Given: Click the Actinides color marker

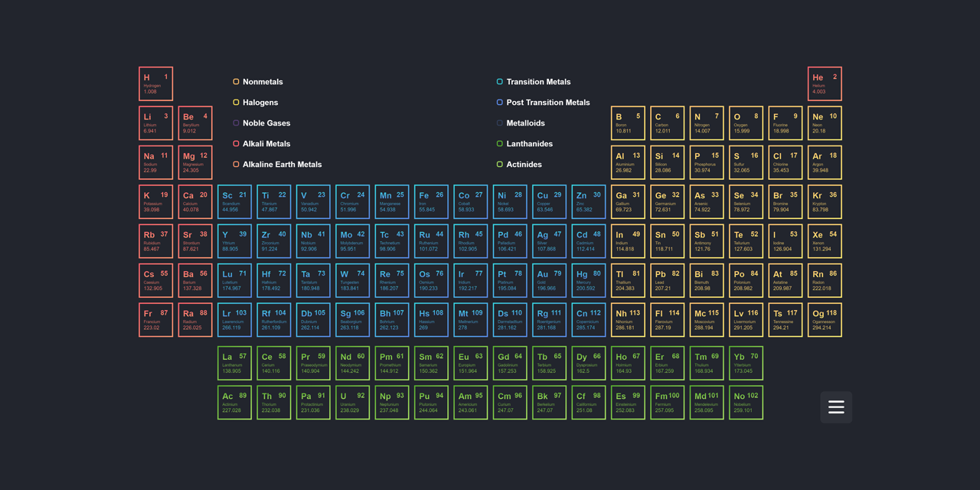Looking at the screenshot, I should click(500, 165).
